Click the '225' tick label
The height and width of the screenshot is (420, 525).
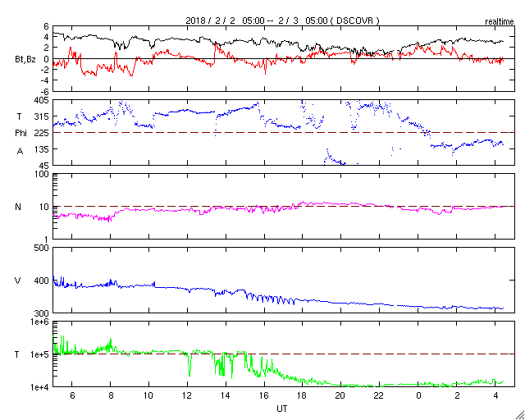coord(42,133)
